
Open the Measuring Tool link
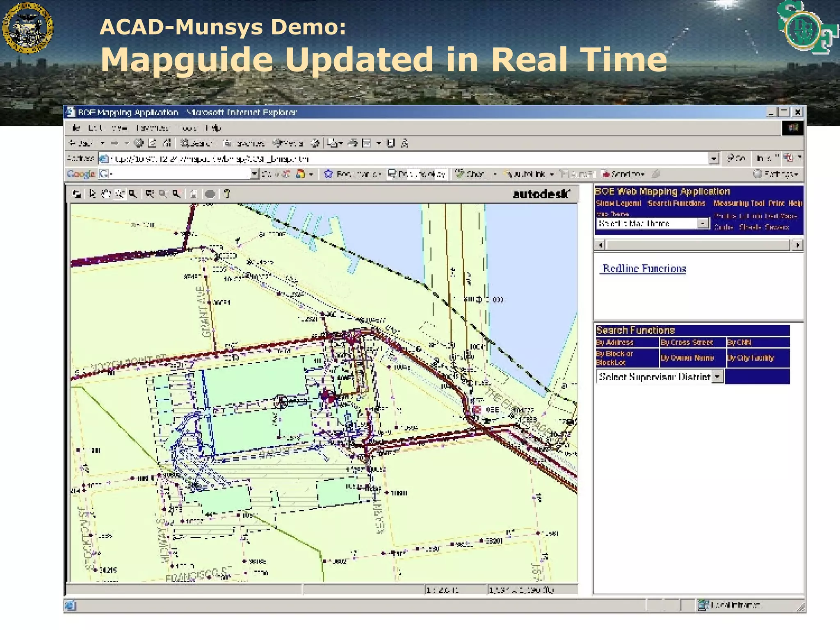[739, 203]
